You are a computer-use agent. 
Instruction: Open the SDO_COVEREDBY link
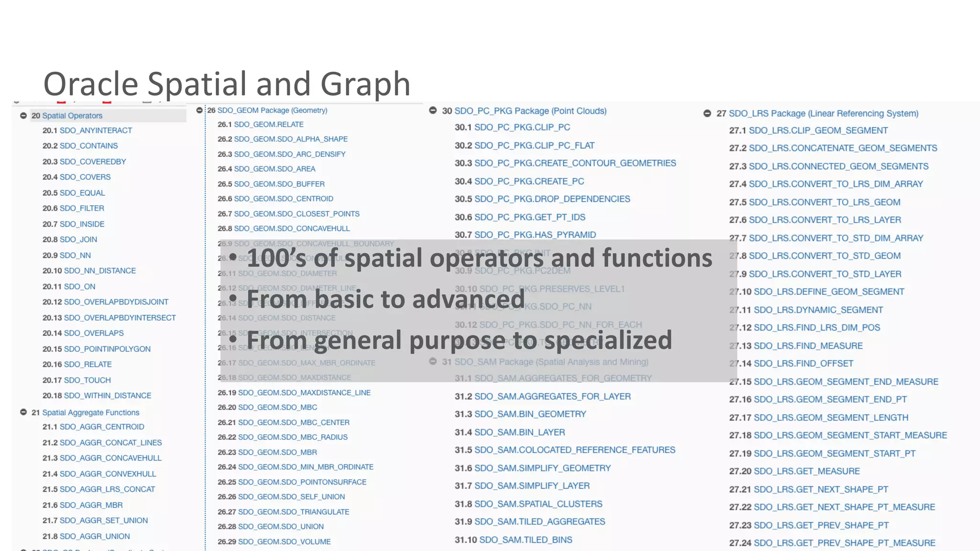(93, 162)
